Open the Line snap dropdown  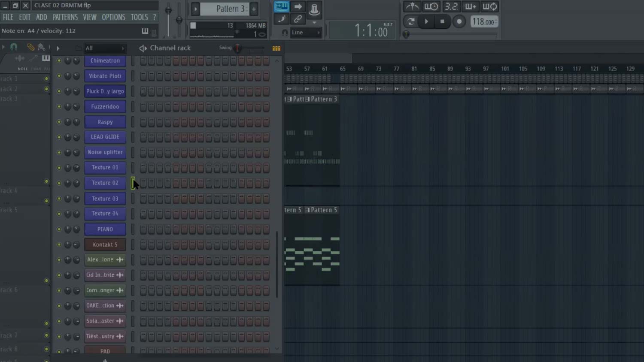[x=306, y=33]
